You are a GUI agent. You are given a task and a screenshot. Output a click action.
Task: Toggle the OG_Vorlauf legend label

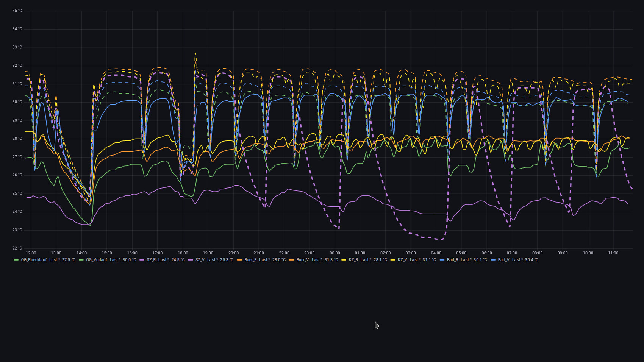tap(96, 260)
